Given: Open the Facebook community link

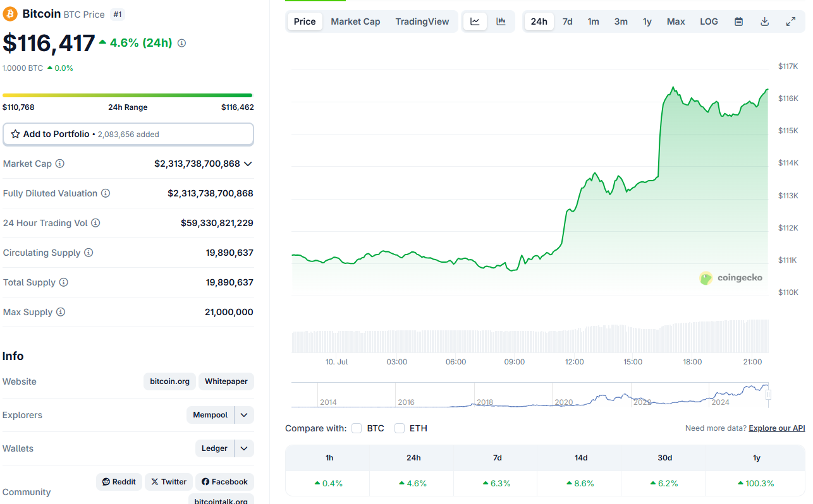Looking at the screenshot, I should click(x=224, y=482).
